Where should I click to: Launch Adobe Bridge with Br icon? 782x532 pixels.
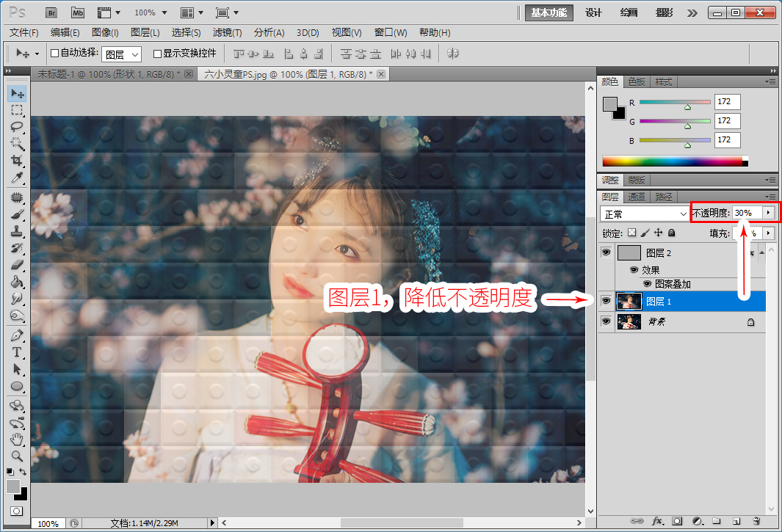tap(51, 13)
